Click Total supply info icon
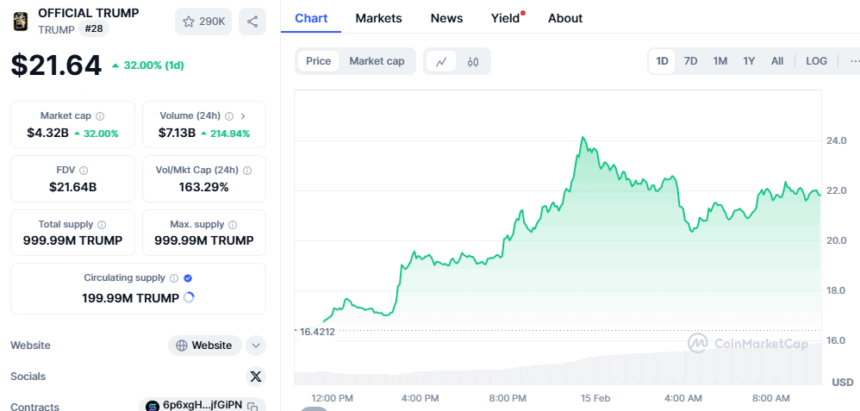This screenshot has width=860, height=411. coord(102,224)
